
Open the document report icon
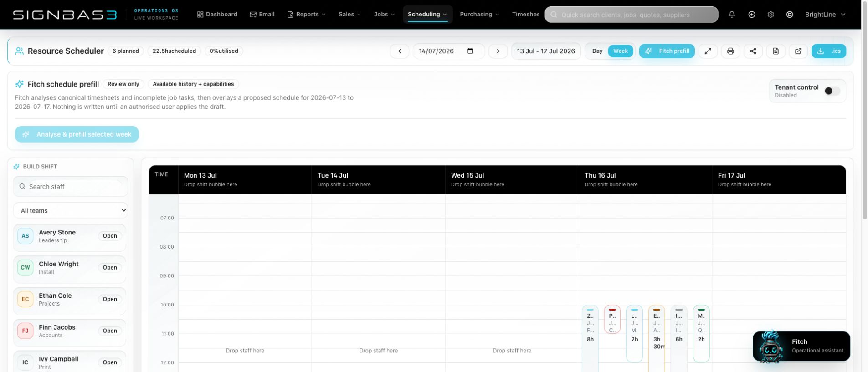coord(776,51)
